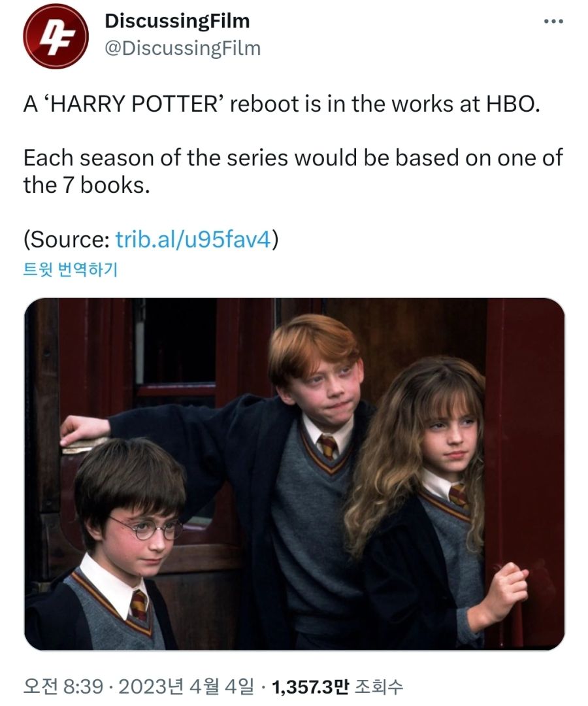Click 'the 7 books.' text line
Viewport: 588px width, 706px height.
[86, 185]
